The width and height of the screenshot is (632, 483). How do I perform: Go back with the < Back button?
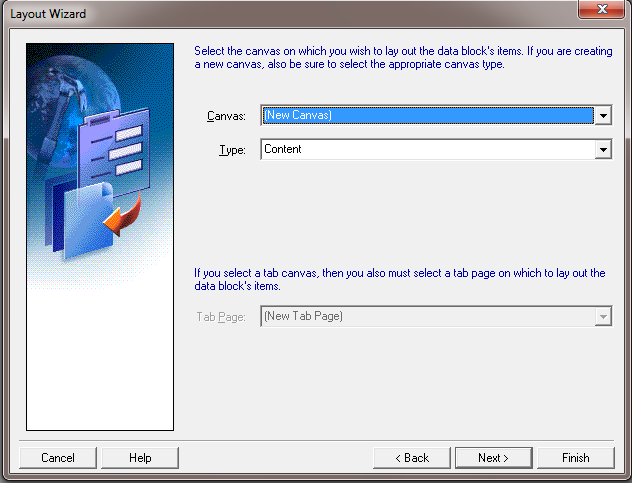click(412, 458)
